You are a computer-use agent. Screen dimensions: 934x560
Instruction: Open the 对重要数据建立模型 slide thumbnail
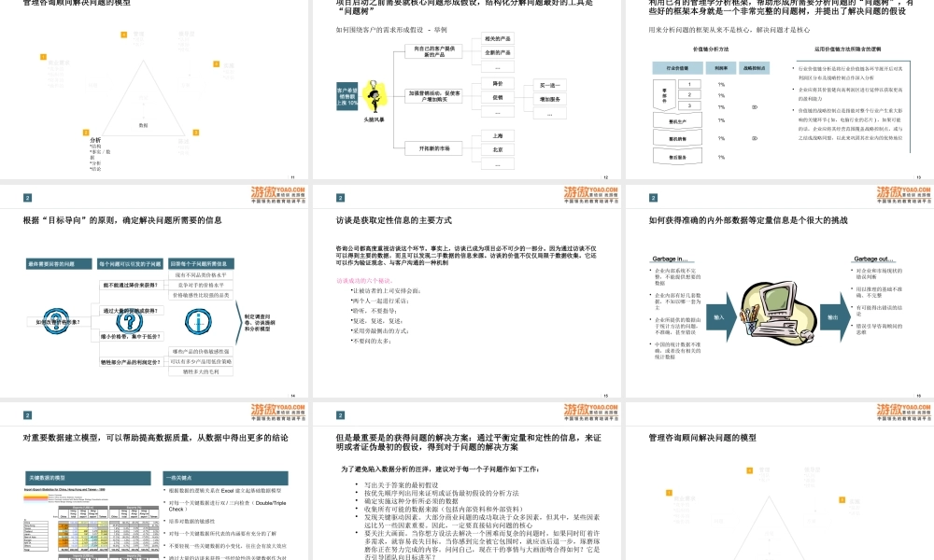click(154, 482)
